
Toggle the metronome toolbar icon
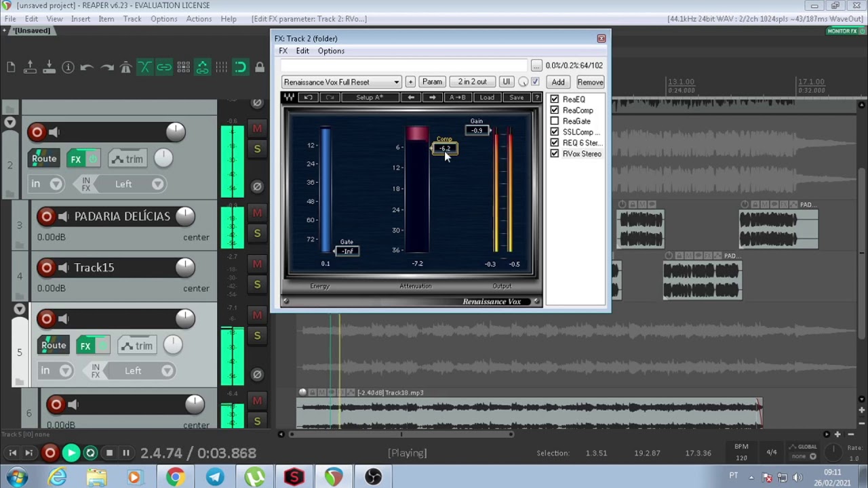coord(125,67)
